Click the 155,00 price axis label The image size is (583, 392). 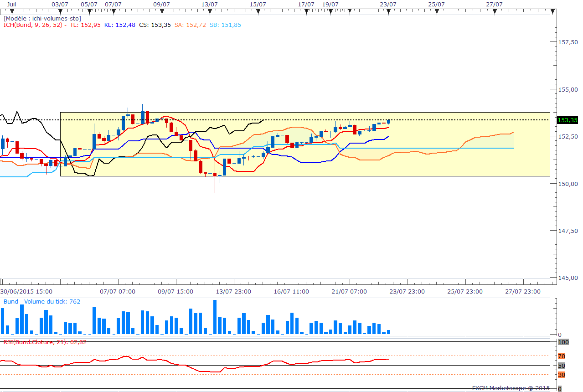point(568,89)
